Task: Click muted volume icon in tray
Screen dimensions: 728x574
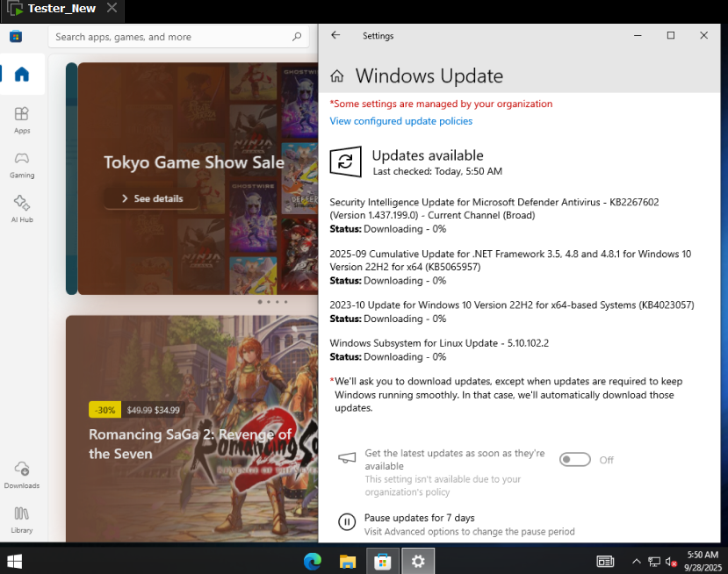Action: pyautogui.click(x=671, y=562)
